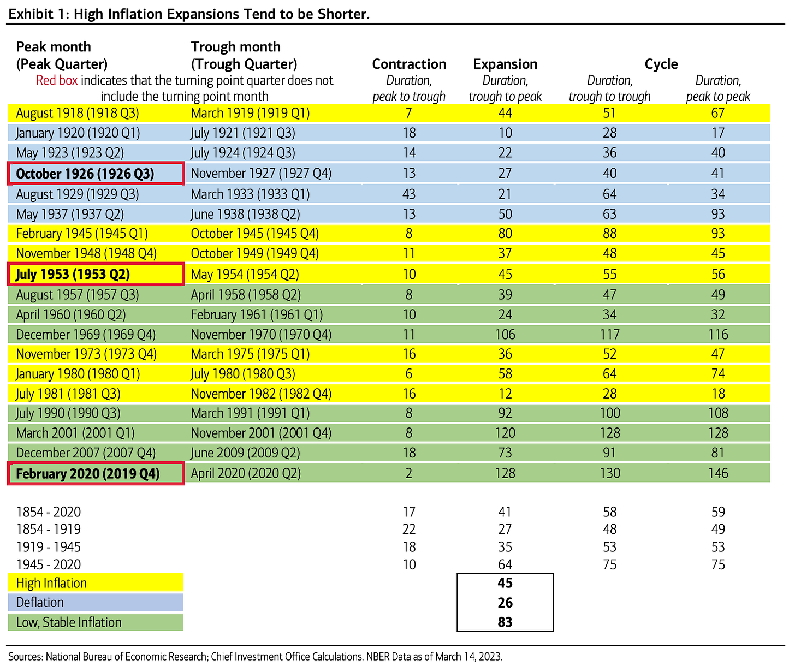Select 'March 2001 (2001 Q1)' peak cell
Viewport: 795px width, 672px height.
[x=75, y=433]
